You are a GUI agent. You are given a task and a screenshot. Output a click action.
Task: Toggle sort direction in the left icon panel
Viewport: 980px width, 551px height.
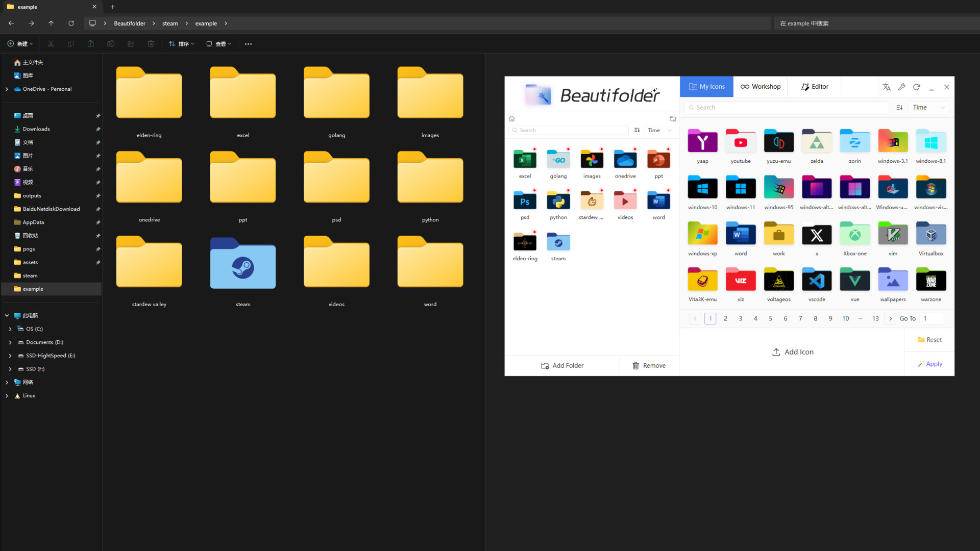coord(636,130)
